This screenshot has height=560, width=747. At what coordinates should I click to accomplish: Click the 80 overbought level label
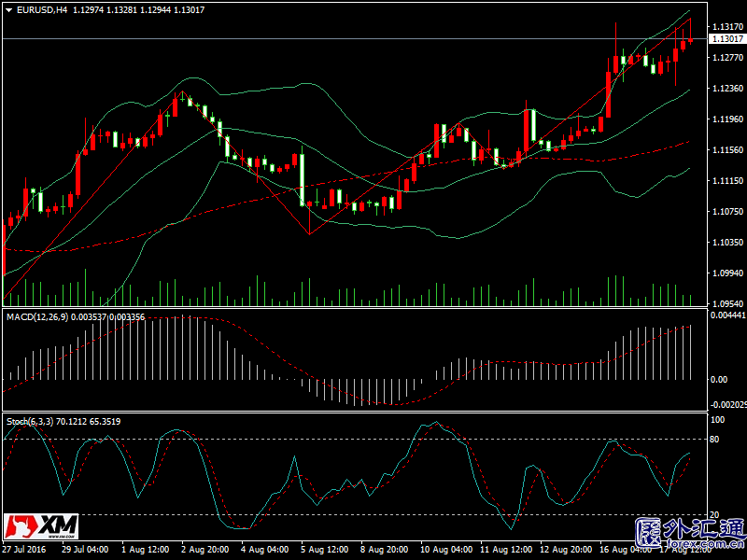pos(714,439)
